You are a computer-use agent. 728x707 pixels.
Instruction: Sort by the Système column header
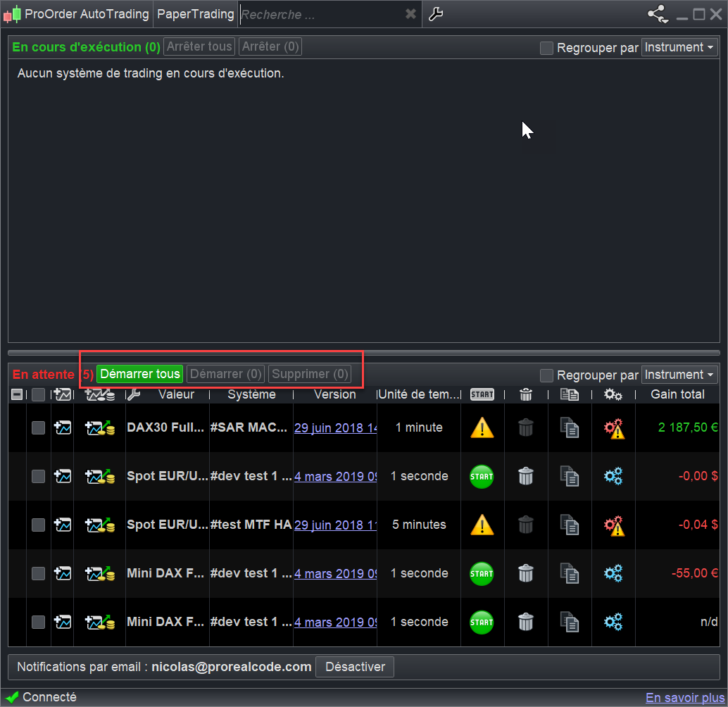tap(251, 394)
